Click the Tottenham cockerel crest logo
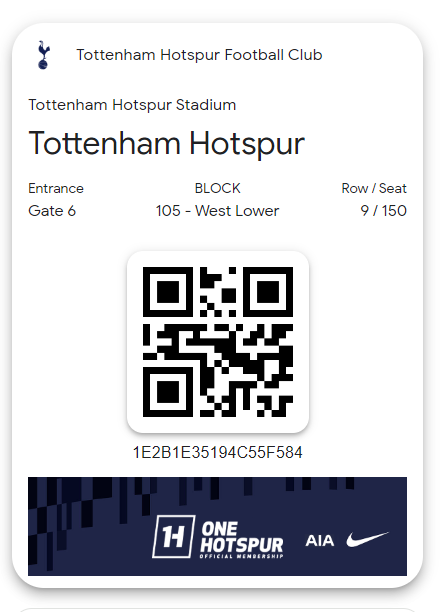Screen dimensions: 440x612 tap(43, 55)
